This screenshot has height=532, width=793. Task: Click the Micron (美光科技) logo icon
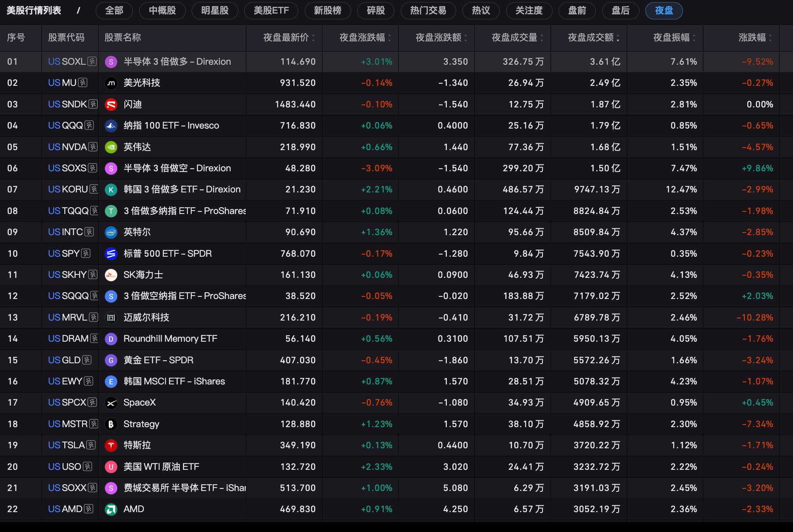(111, 83)
